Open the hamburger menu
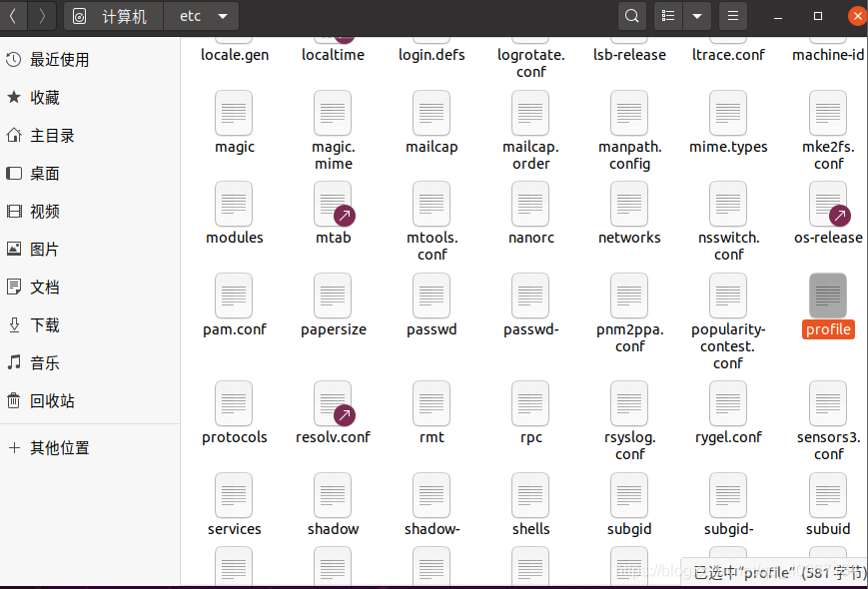The width and height of the screenshot is (868, 589). 733,16
